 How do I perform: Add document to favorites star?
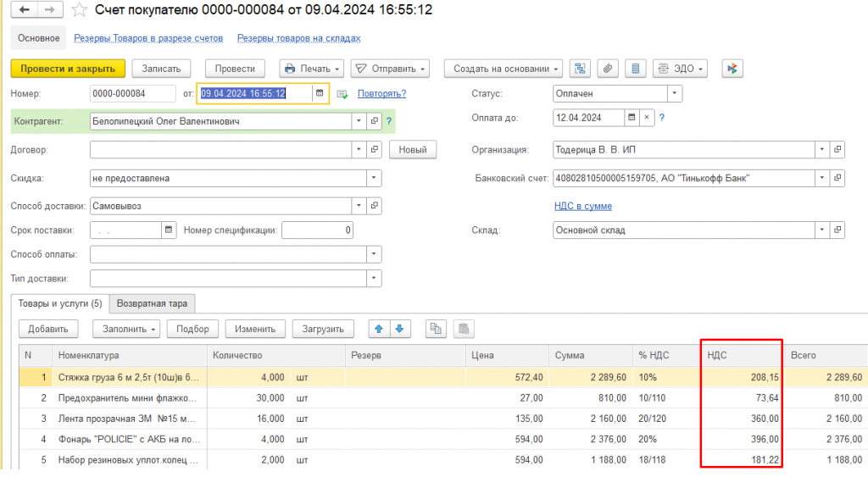(79, 9)
